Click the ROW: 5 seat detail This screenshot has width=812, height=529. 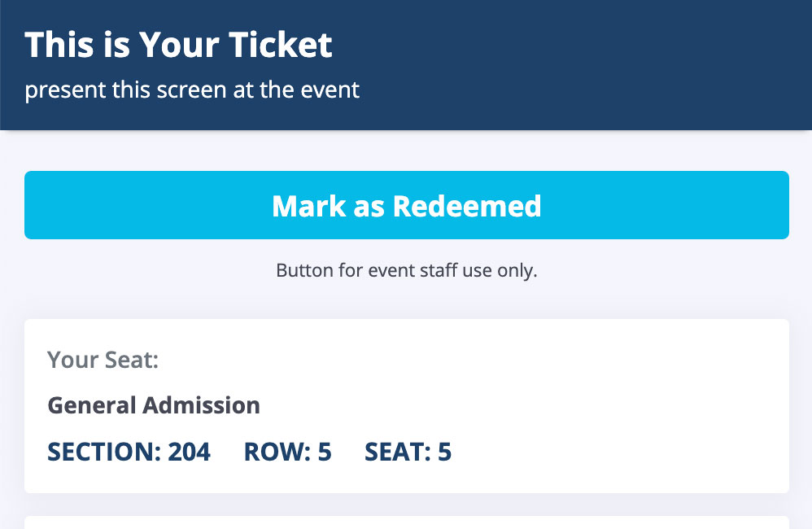(x=287, y=452)
